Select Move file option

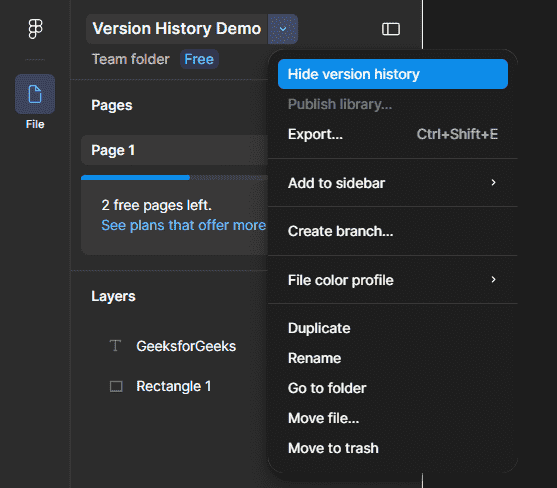pos(393,418)
